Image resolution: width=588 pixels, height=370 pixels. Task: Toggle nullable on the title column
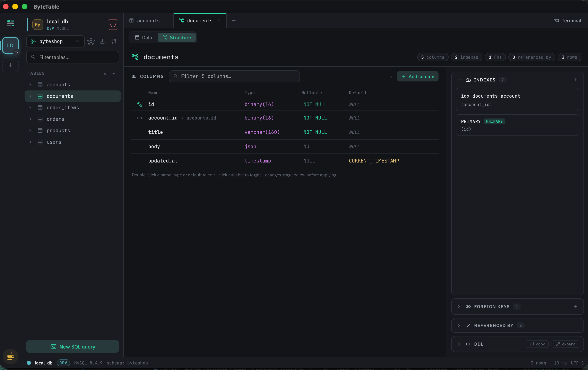pyautogui.click(x=315, y=132)
